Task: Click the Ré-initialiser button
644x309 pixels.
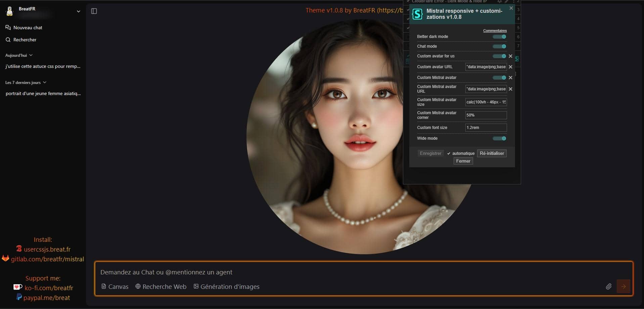Action: (x=492, y=153)
